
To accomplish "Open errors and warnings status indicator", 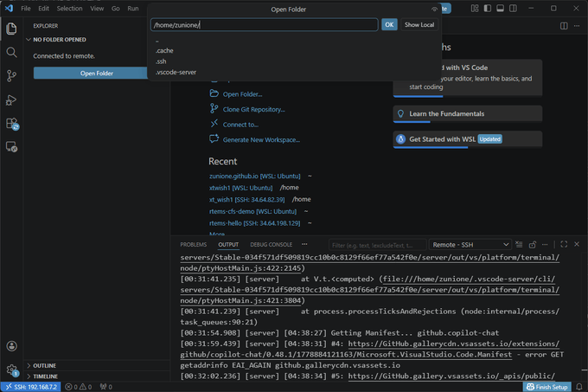I will click(79, 387).
